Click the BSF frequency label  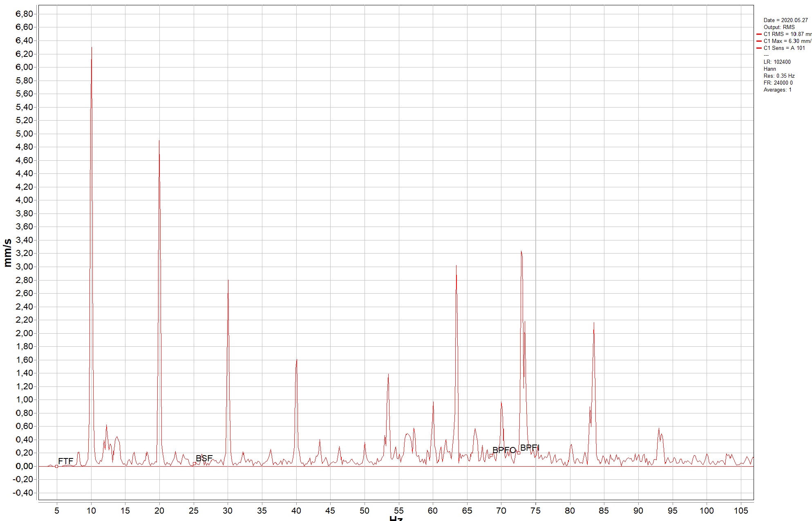tap(204, 458)
